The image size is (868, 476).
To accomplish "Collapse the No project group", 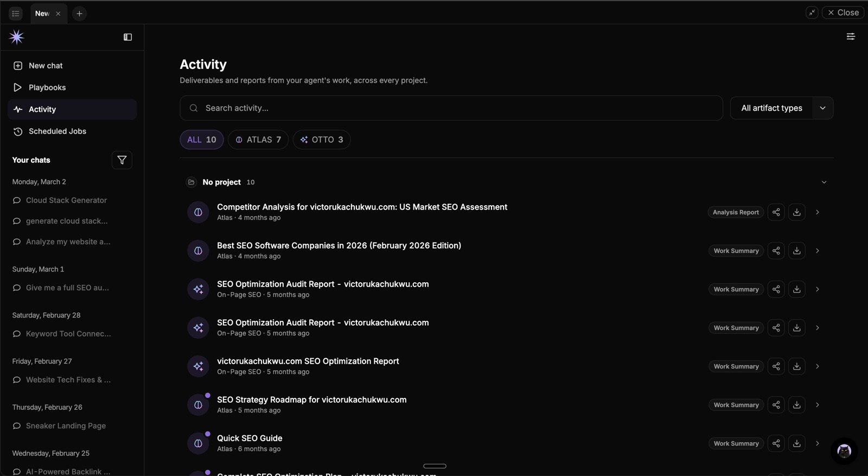I will click(824, 182).
